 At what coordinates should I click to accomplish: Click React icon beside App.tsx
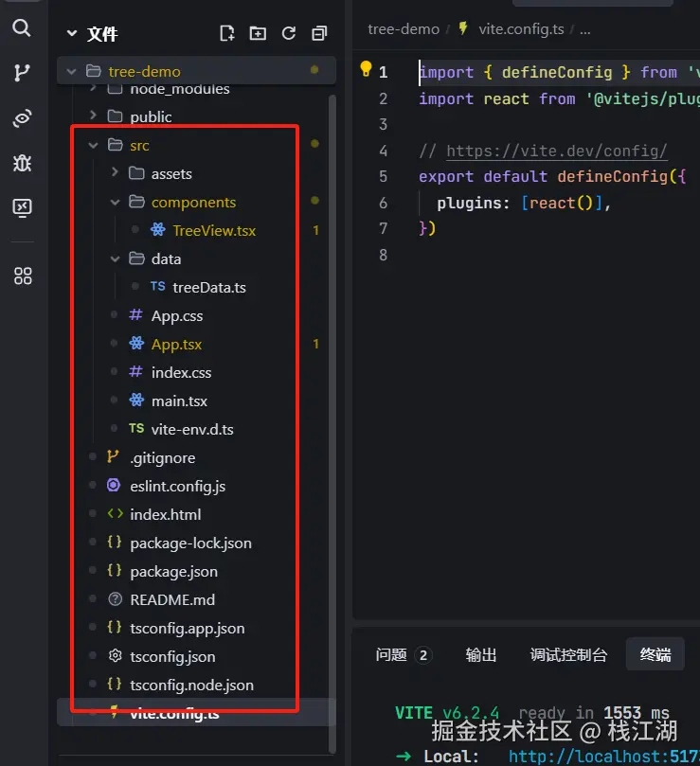[x=136, y=344]
